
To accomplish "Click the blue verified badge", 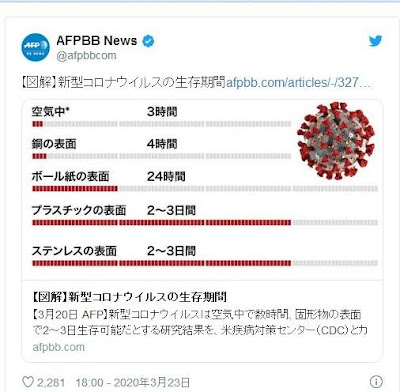I will point(148,41).
